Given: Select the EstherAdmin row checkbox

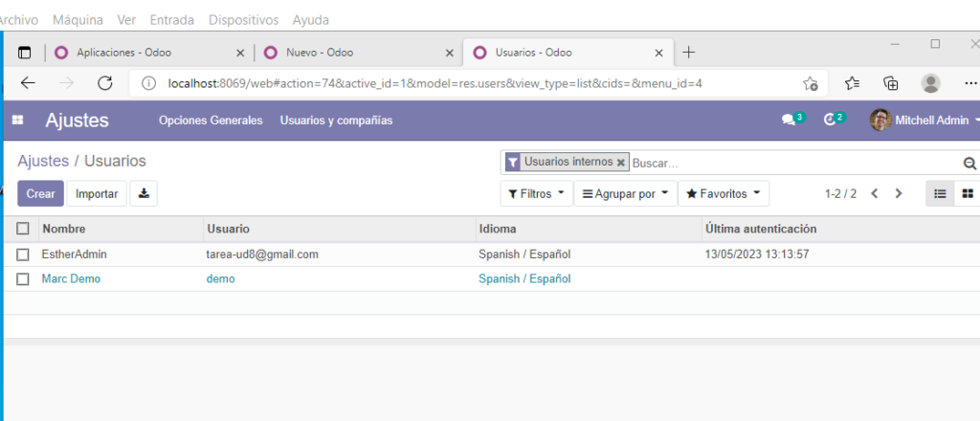Looking at the screenshot, I should pyautogui.click(x=23, y=255).
